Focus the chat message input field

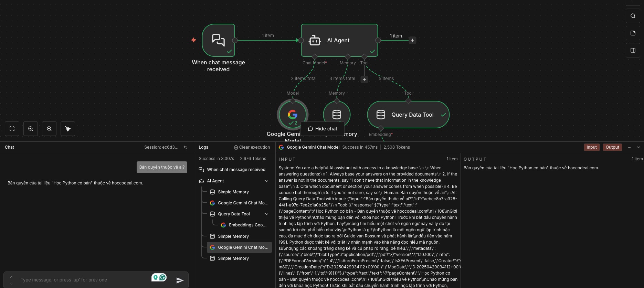click(83, 280)
